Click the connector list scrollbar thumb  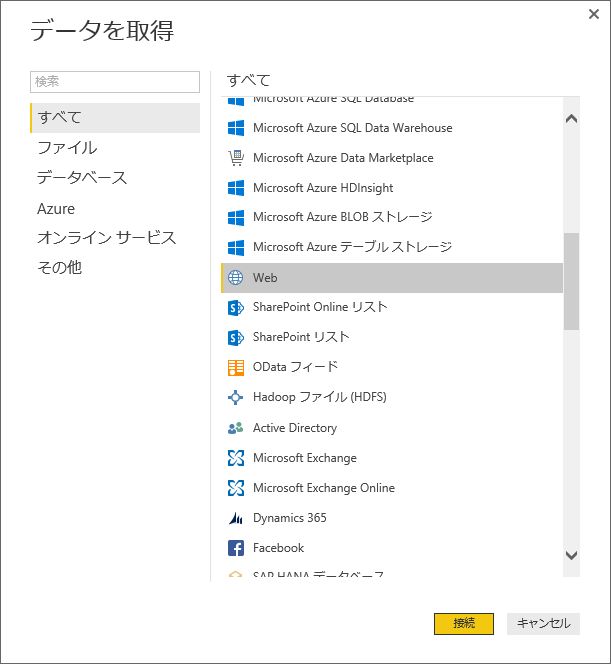572,281
